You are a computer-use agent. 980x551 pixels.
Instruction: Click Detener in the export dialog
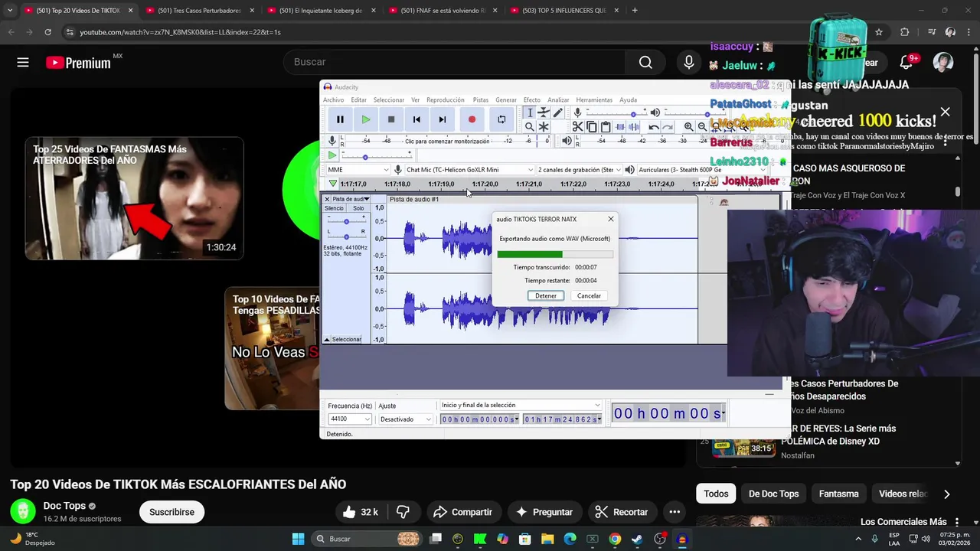(546, 296)
